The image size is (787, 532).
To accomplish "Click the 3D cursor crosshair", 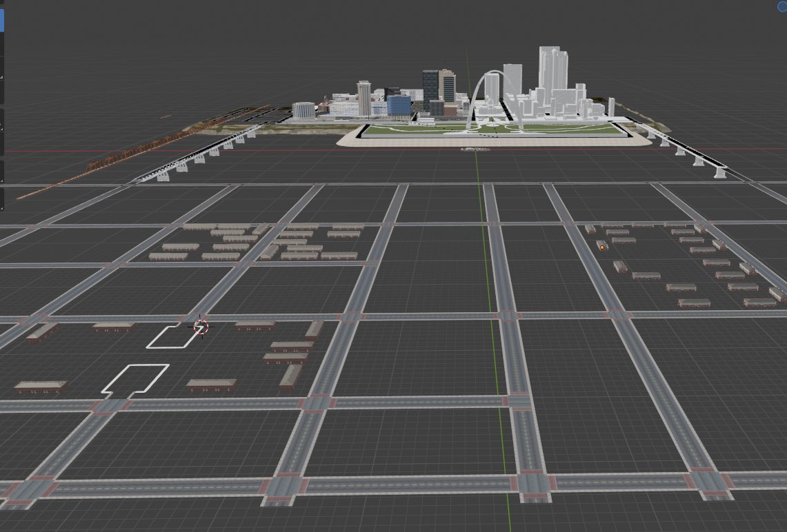I will click(x=201, y=327).
